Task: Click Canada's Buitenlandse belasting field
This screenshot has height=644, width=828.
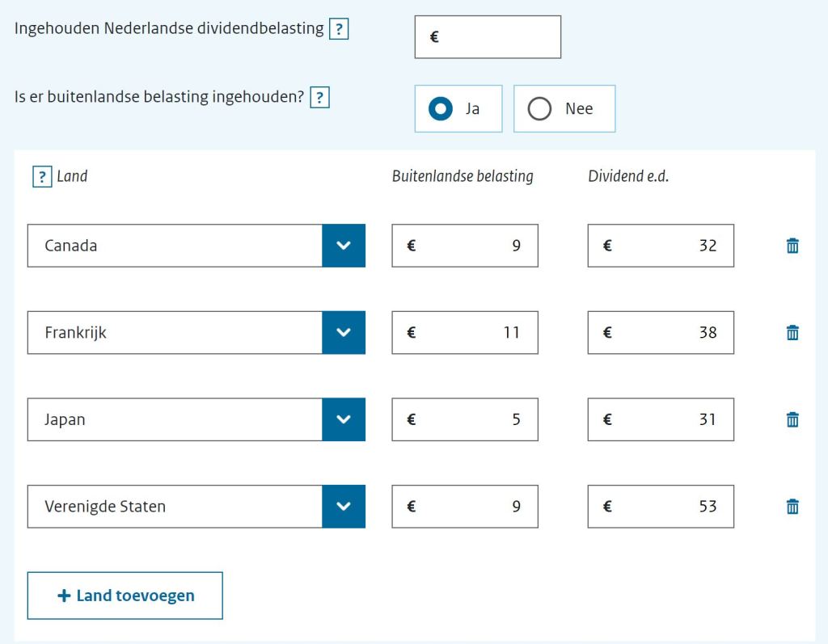Action: [x=465, y=246]
